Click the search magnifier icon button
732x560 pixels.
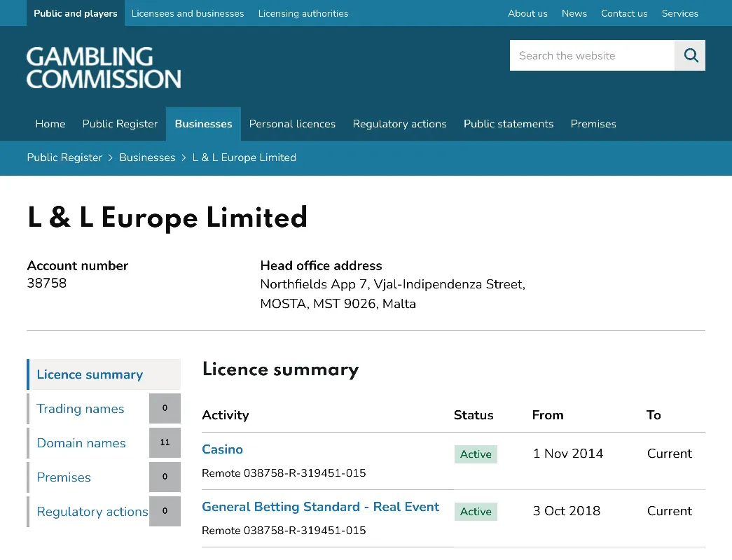tap(690, 55)
